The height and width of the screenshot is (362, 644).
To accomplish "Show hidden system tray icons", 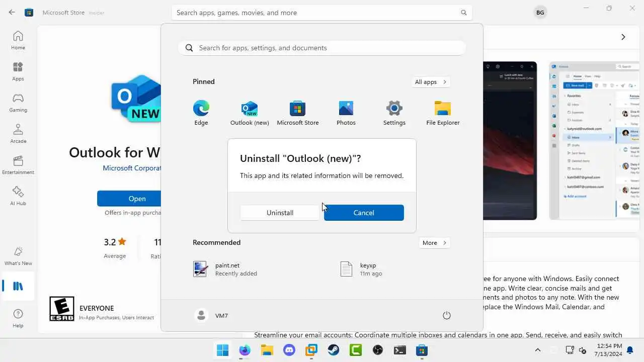I will [x=538, y=350].
